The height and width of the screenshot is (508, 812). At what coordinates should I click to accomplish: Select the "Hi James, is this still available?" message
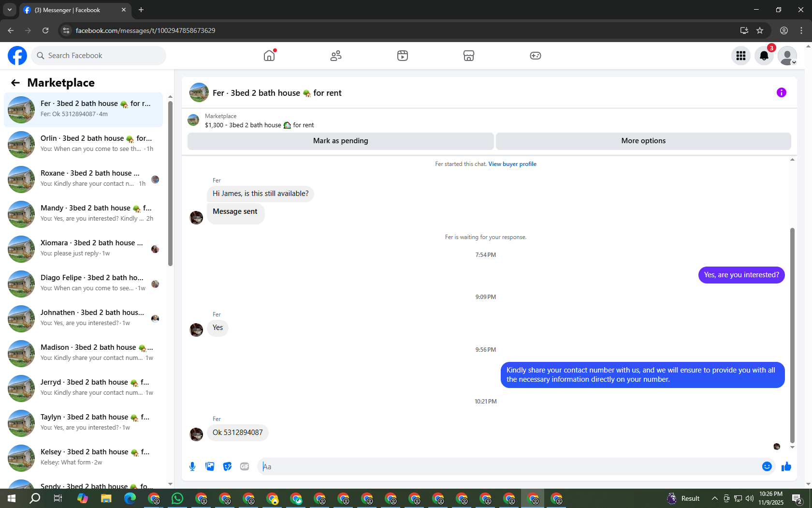point(261,194)
